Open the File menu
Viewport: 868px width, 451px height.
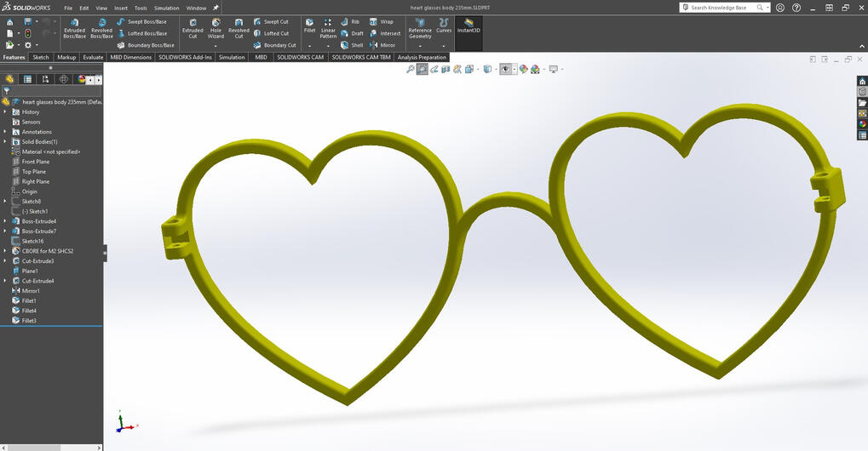pos(68,9)
